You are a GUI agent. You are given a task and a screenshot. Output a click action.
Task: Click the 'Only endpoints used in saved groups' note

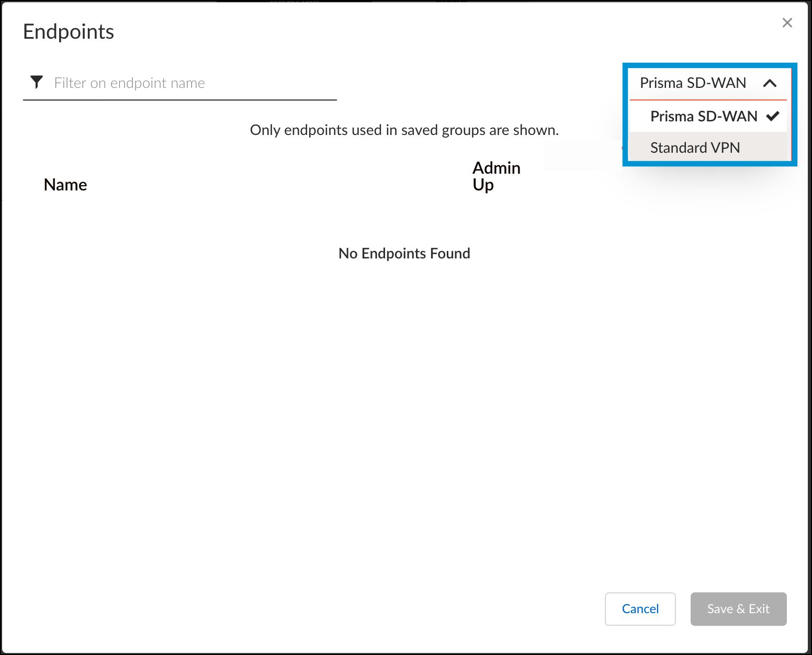404,130
